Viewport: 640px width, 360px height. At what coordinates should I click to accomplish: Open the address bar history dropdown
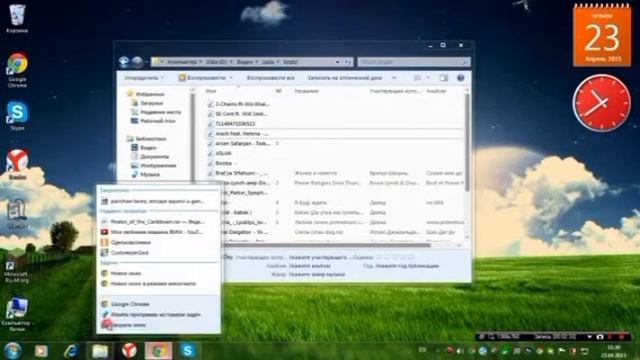point(337,62)
